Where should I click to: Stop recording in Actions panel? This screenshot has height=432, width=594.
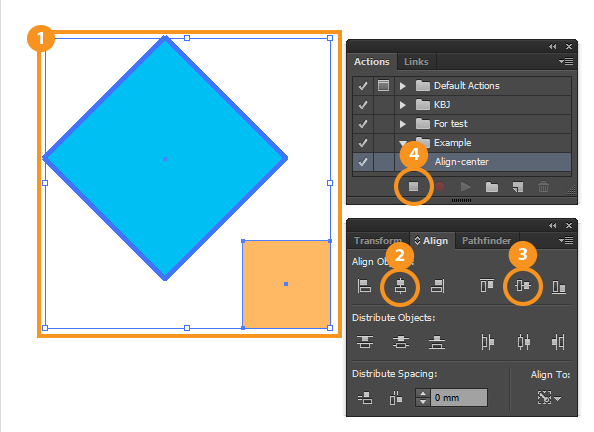(x=413, y=186)
